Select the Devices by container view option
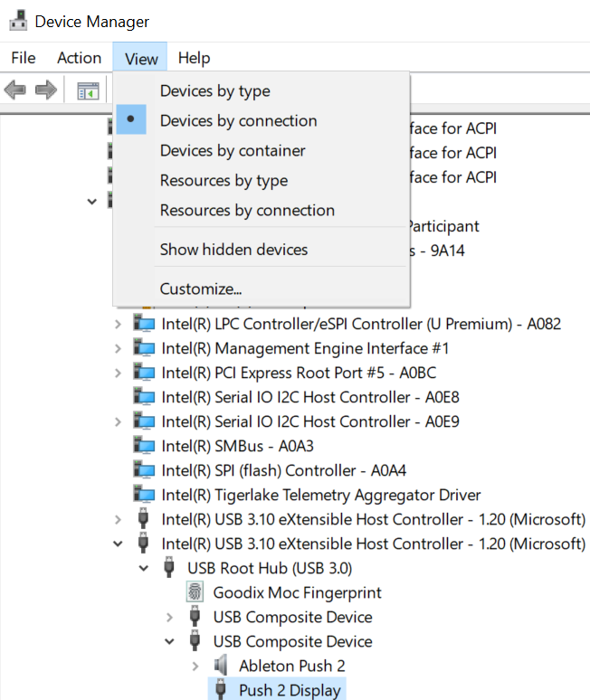Screen dimensions: 590x700 [233, 150]
